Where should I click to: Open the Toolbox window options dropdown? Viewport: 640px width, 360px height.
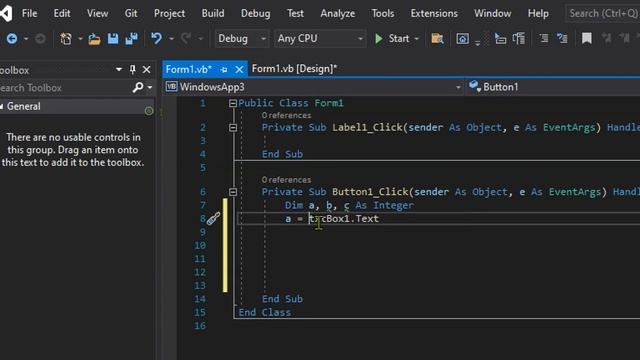click(x=119, y=69)
